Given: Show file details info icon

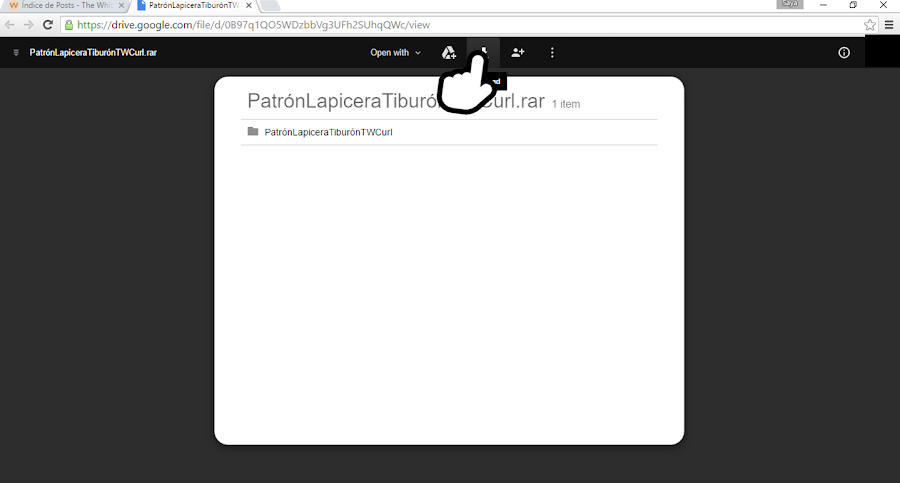Looking at the screenshot, I should coord(844,53).
